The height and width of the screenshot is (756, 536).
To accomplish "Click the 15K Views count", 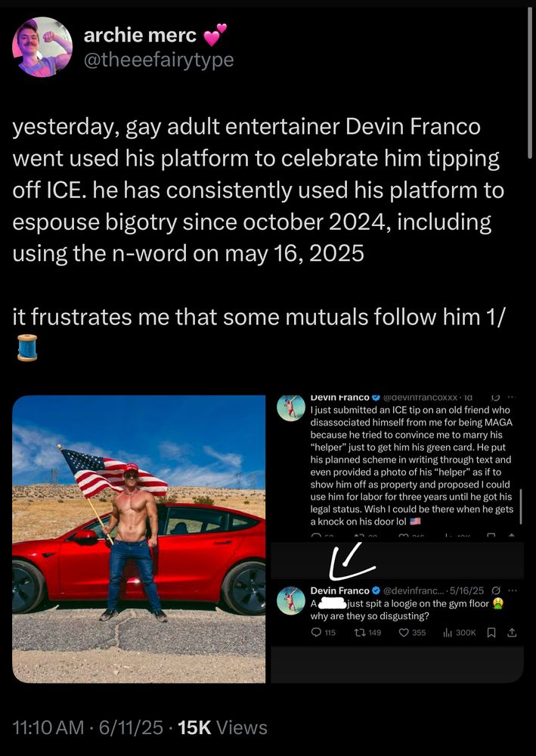I will pos(222,727).
